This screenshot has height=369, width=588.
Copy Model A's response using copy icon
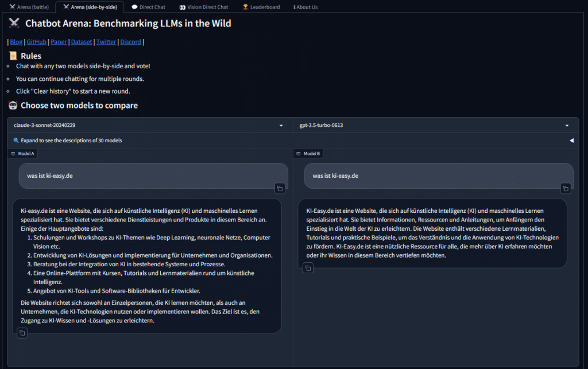pyautogui.click(x=22, y=333)
